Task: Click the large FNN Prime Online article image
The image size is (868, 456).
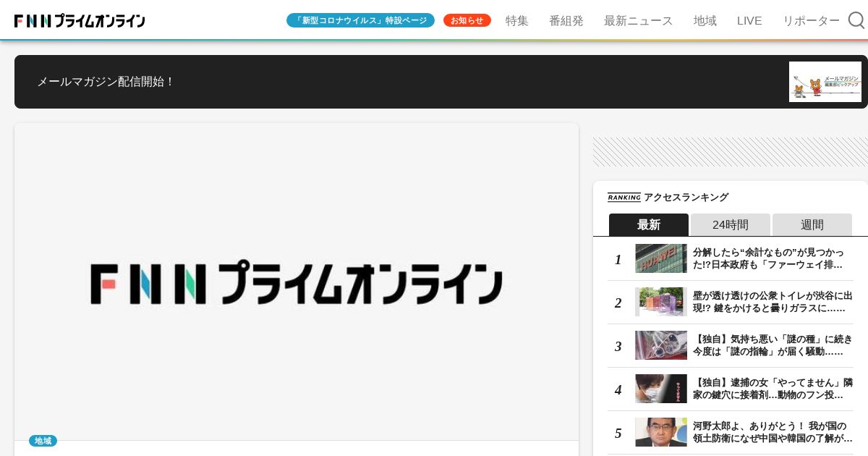Action: pos(297,282)
